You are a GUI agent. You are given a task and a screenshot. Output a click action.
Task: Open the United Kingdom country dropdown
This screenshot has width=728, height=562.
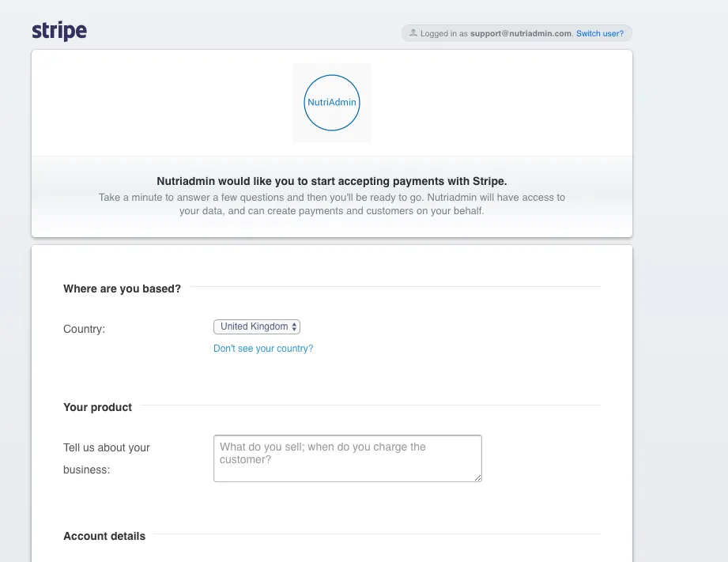pos(256,326)
